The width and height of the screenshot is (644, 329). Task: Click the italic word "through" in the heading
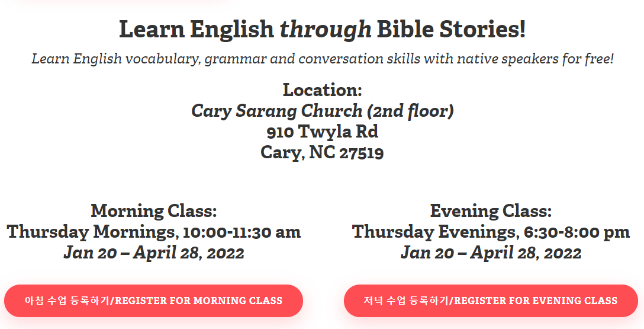pyautogui.click(x=325, y=30)
